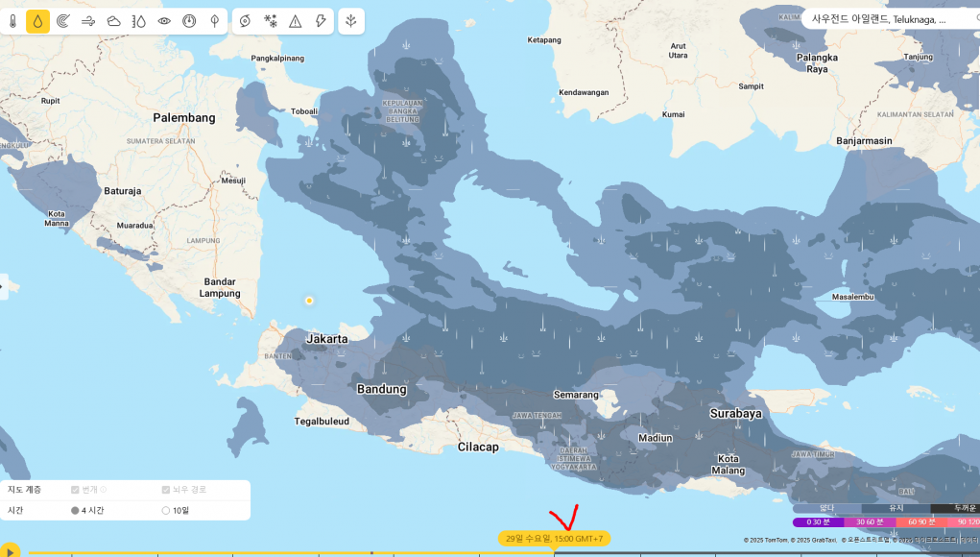Click the 29일 수요일 15:00 time marker
980x557 pixels.
[554, 539]
